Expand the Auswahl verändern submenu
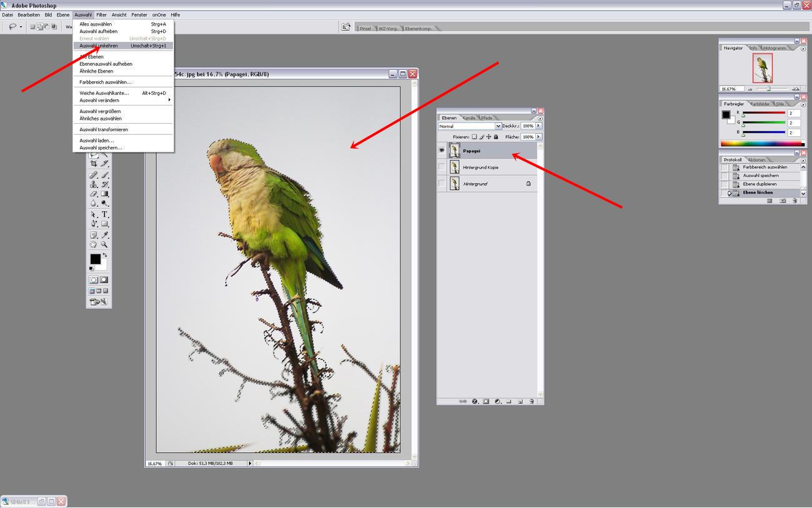Screen dimensions: 812x508 [x=169, y=100]
